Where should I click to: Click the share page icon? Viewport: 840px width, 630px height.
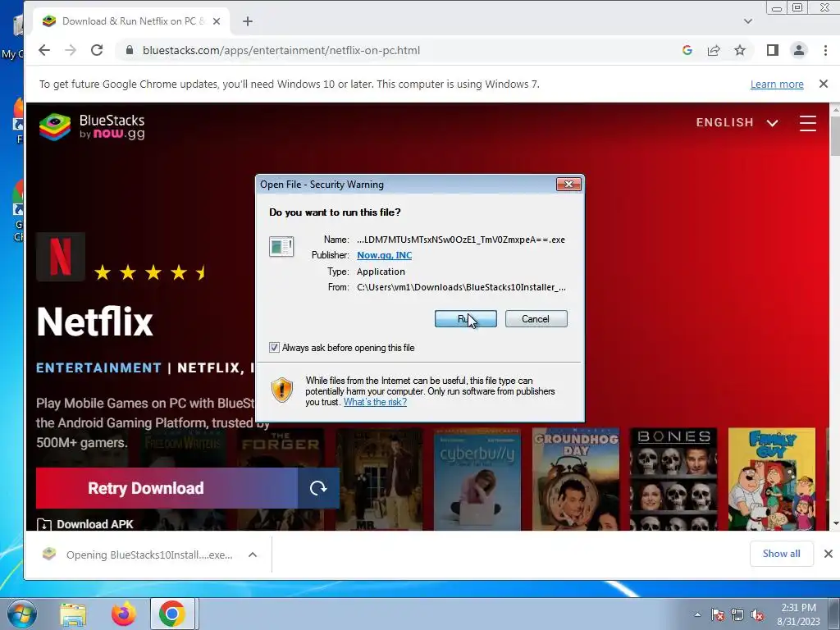tap(714, 50)
